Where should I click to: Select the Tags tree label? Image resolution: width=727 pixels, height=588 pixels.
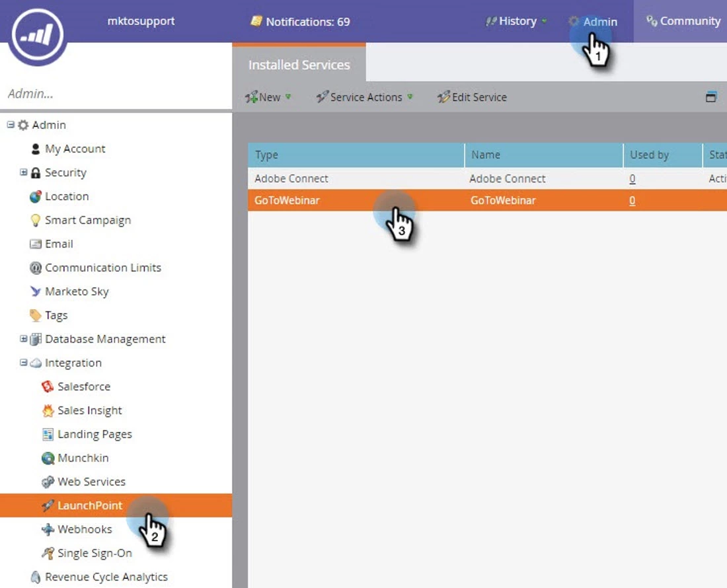(x=56, y=316)
